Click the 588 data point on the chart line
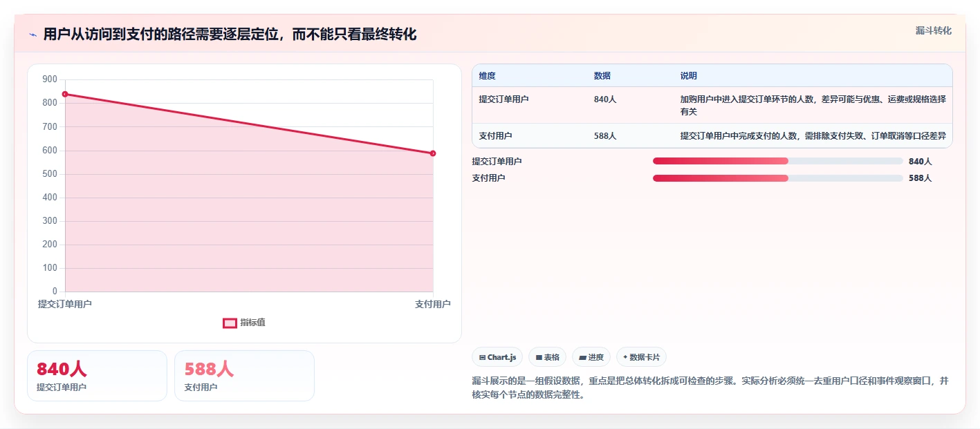 coord(433,153)
